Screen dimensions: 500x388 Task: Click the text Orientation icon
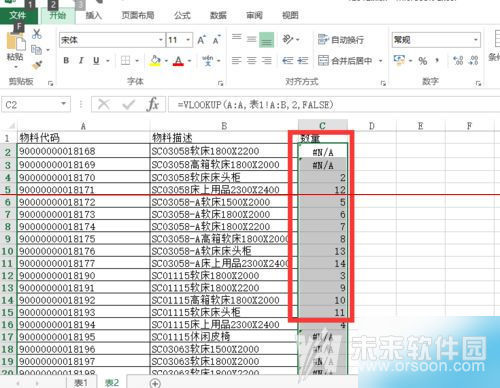pos(288,40)
